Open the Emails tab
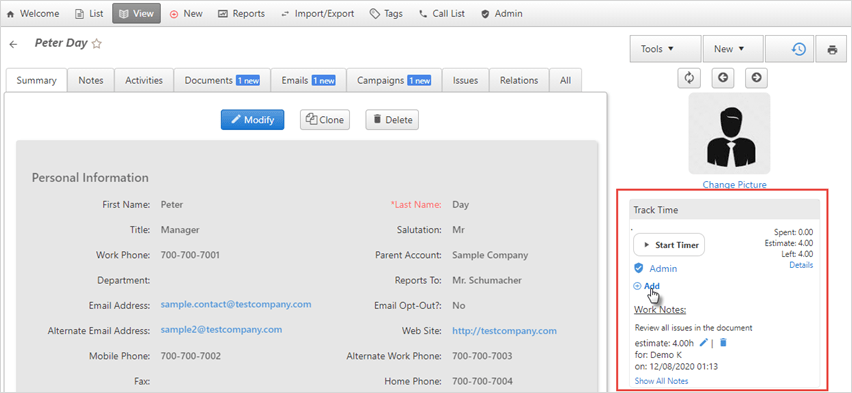This screenshot has height=393, width=852. [308, 80]
